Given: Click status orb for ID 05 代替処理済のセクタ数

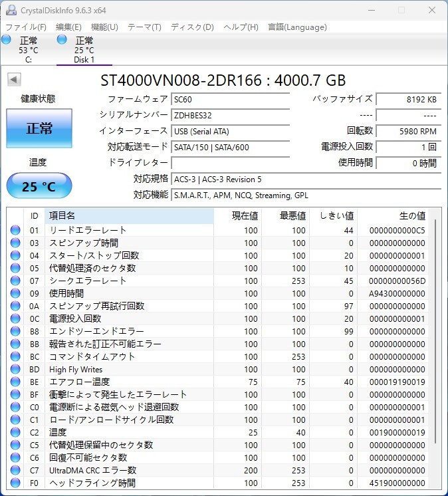Looking at the screenshot, I should 15,268.
